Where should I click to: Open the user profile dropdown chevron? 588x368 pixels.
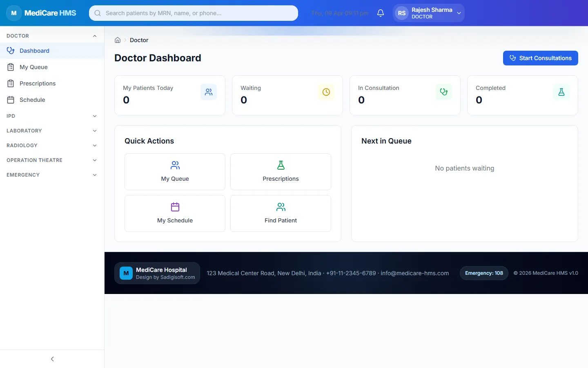tap(459, 13)
